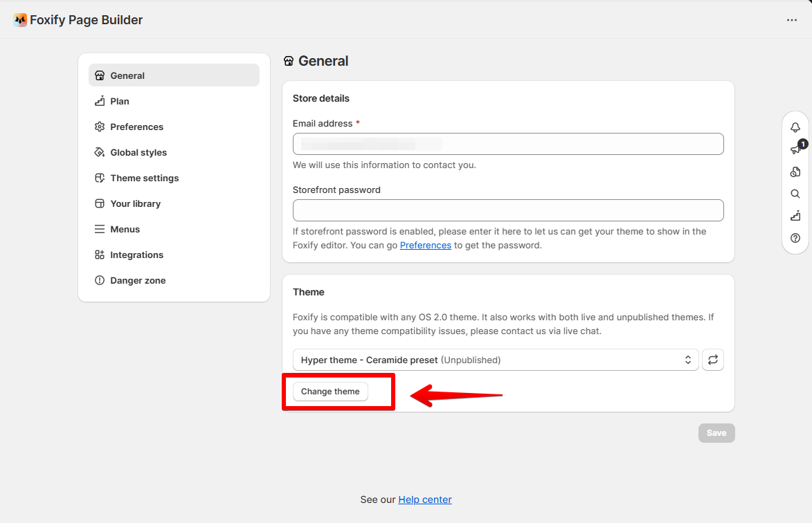This screenshot has width=812, height=523.
Task: Open the General settings tab
Action: (x=174, y=75)
